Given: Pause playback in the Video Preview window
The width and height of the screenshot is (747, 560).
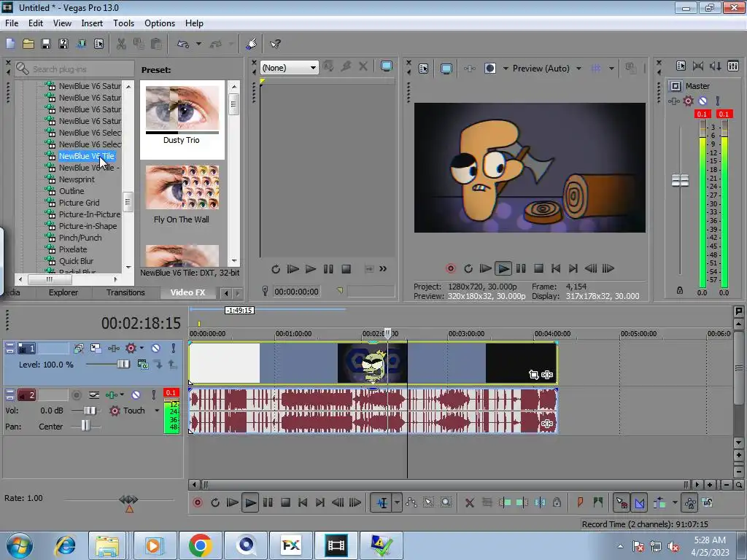Looking at the screenshot, I should (x=521, y=268).
